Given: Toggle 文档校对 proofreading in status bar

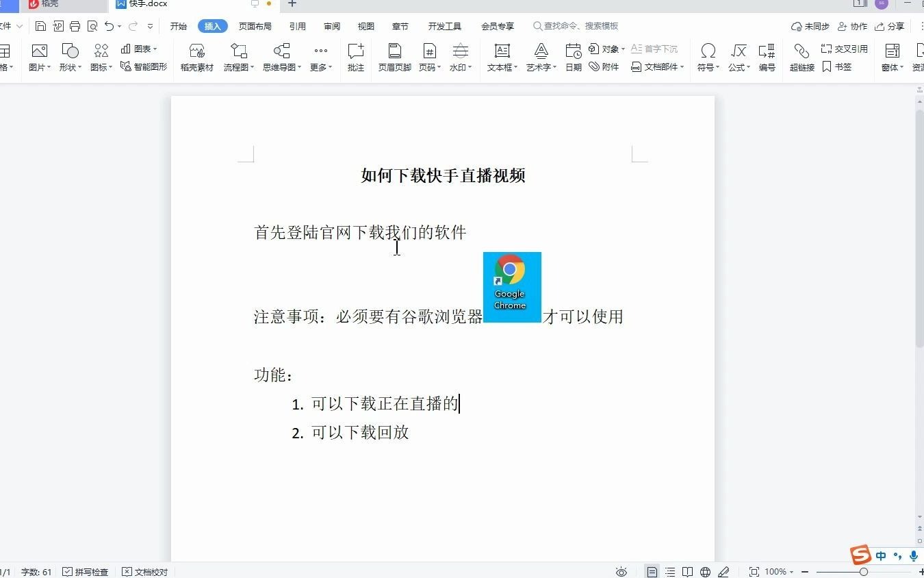Looking at the screenshot, I should pyautogui.click(x=145, y=572).
